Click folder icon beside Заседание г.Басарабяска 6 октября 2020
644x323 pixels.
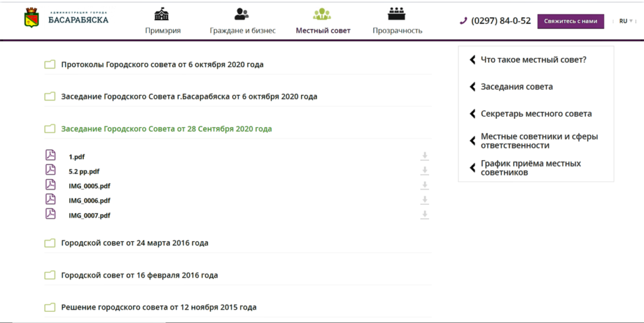[50, 96]
